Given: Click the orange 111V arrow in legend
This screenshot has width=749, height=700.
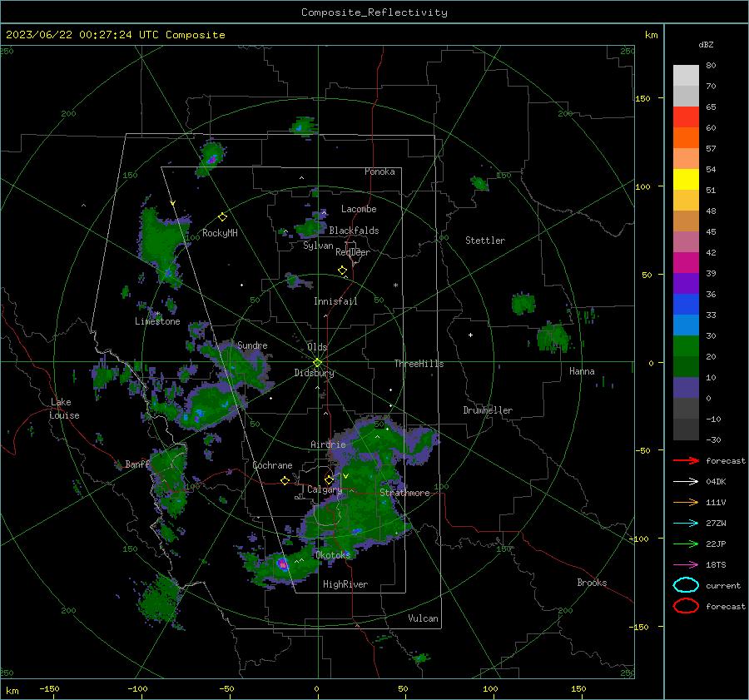Looking at the screenshot, I should click(686, 502).
